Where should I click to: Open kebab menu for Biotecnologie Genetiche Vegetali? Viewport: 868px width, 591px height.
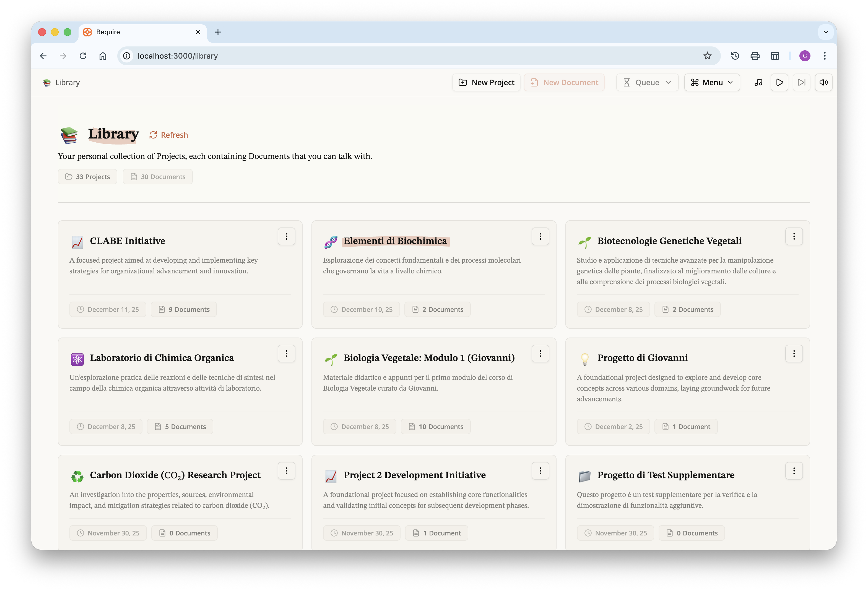pyautogui.click(x=794, y=236)
